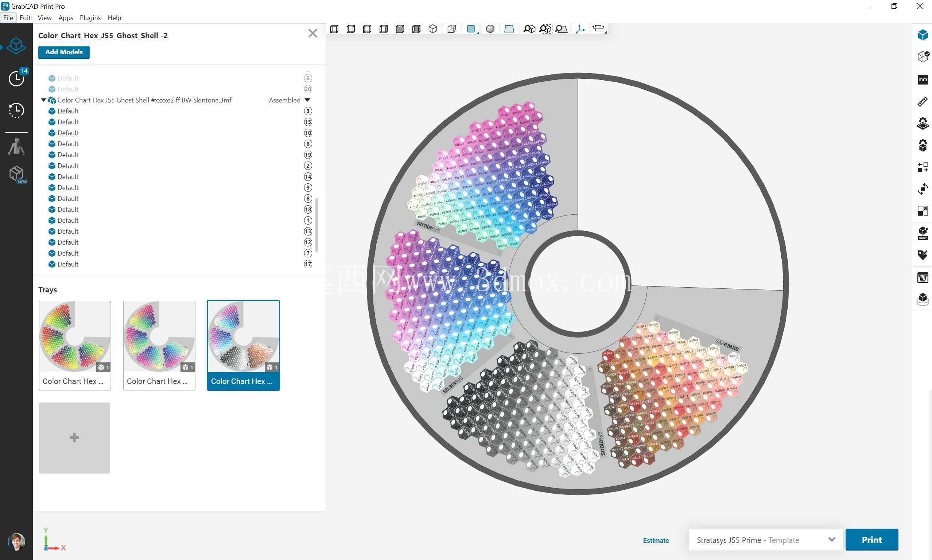Select the arrange models tool
Viewport: 932px width, 560px height.
(923, 167)
